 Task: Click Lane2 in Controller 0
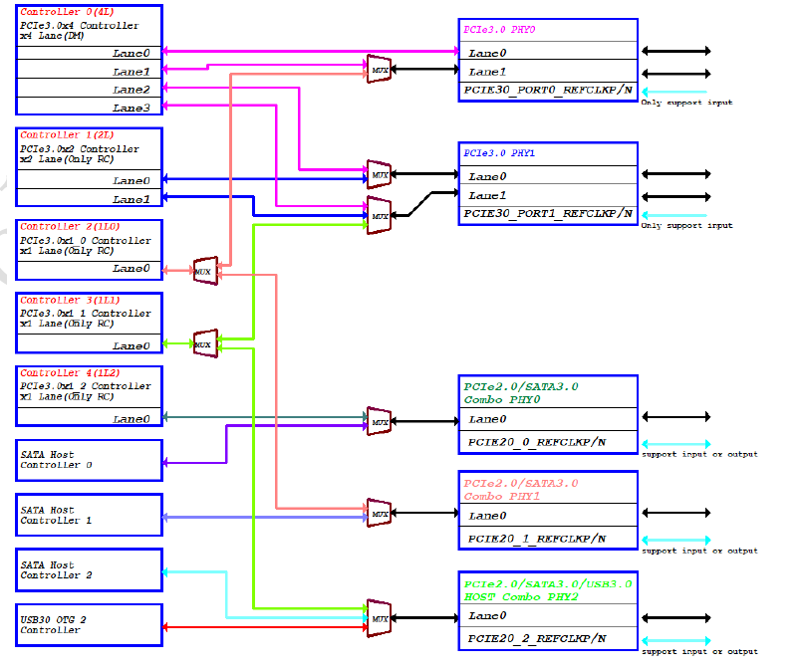[x=132, y=90]
